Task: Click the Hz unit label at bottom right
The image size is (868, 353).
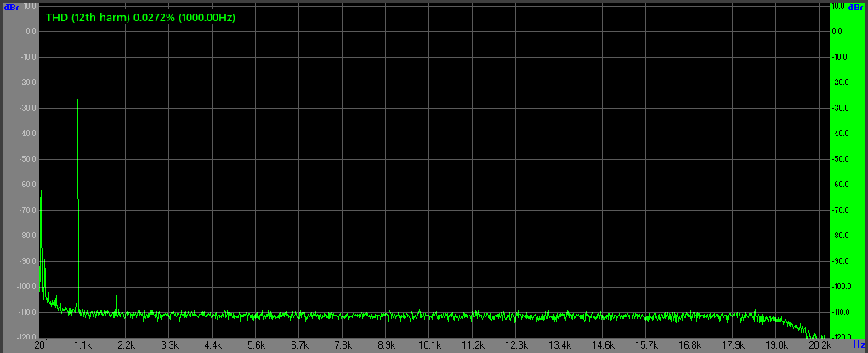Action: [x=859, y=345]
